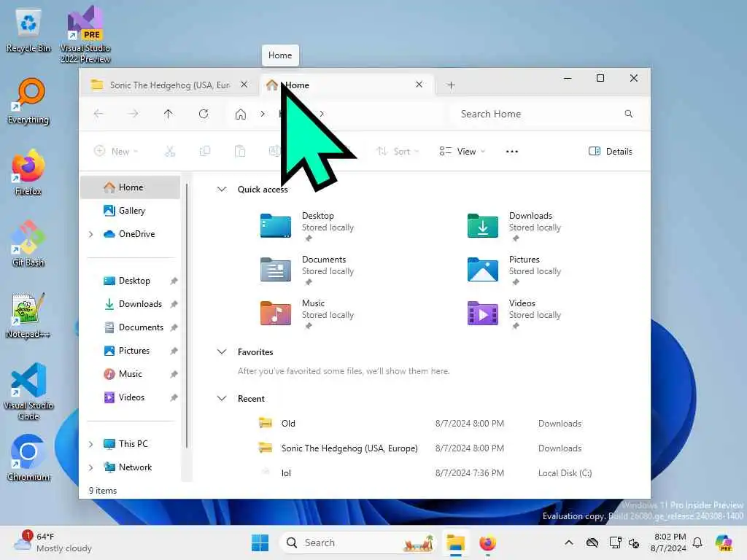Screen dimensions: 747x560
Task: Refresh the Home view
Action: point(204,114)
